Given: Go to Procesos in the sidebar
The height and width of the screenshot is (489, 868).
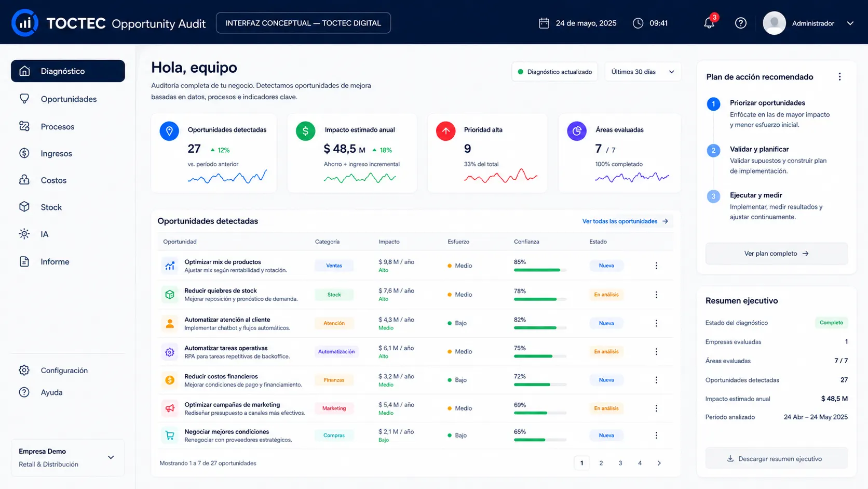Looking at the screenshot, I should pyautogui.click(x=67, y=126).
